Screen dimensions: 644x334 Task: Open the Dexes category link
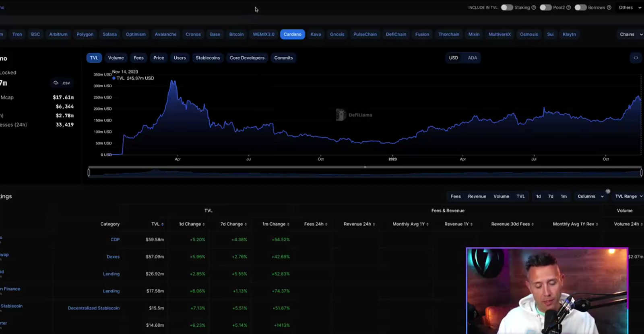(113, 257)
